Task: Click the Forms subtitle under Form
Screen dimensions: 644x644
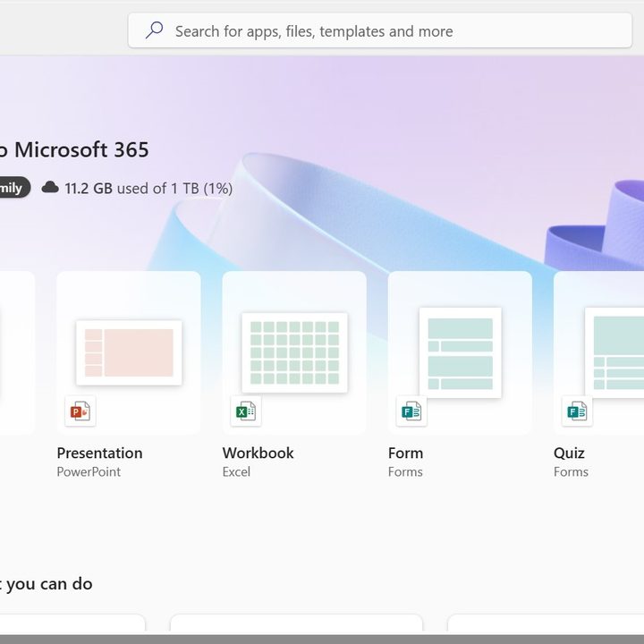Action: pos(405,471)
